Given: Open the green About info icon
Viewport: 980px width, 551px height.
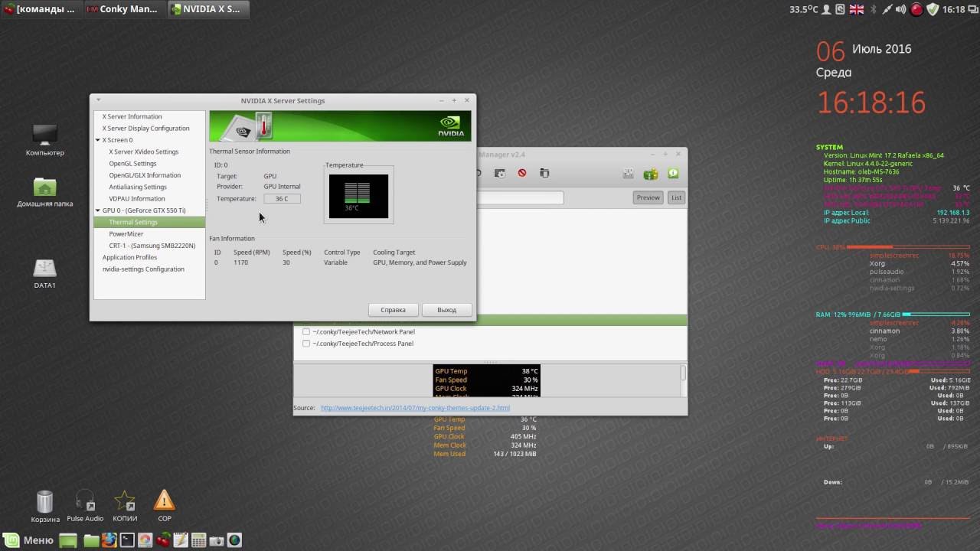Looking at the screenshot, I should pyautogui.click(x=673, y=174).
